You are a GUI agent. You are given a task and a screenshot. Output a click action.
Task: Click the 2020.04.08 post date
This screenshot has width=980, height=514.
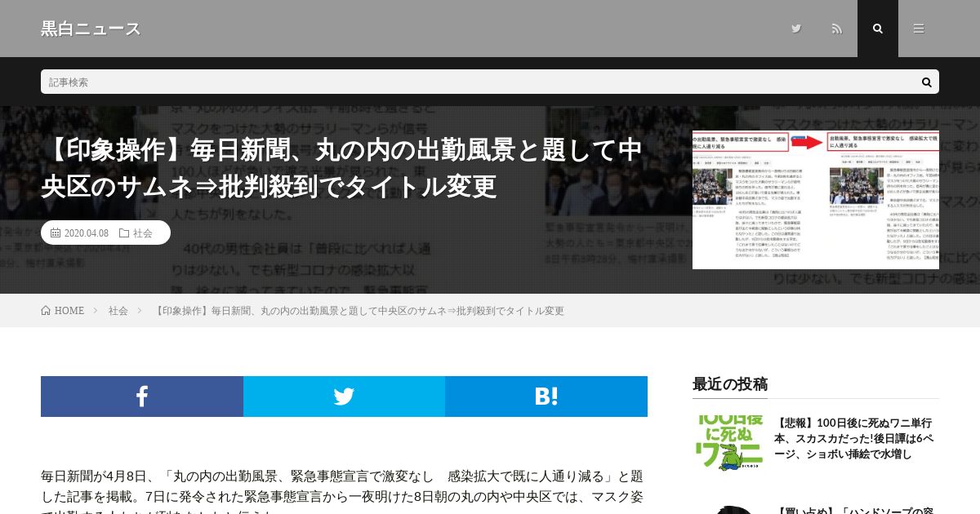click(x=87, y=233)
